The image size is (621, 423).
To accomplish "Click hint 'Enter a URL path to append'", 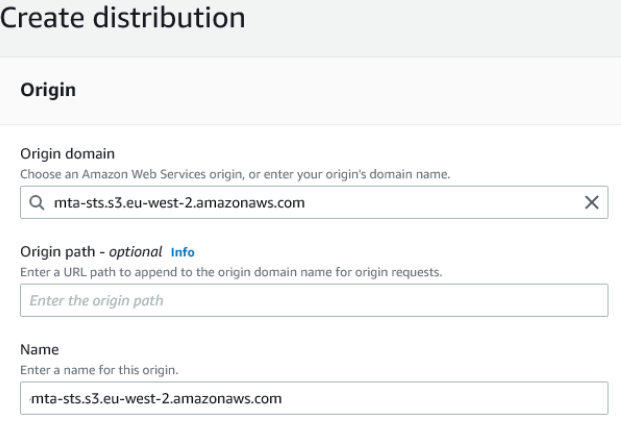I will (x=231, y=272).
